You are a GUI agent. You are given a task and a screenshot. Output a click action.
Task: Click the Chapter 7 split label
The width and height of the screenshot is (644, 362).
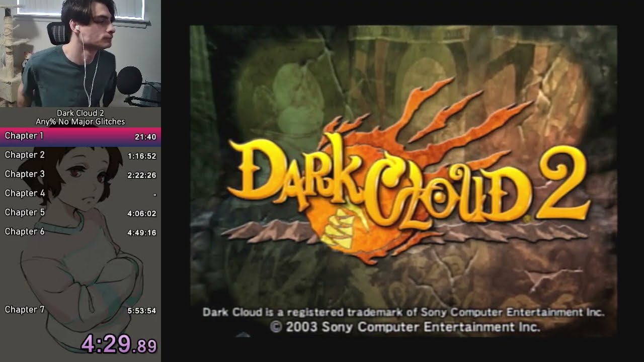(25, 310)
